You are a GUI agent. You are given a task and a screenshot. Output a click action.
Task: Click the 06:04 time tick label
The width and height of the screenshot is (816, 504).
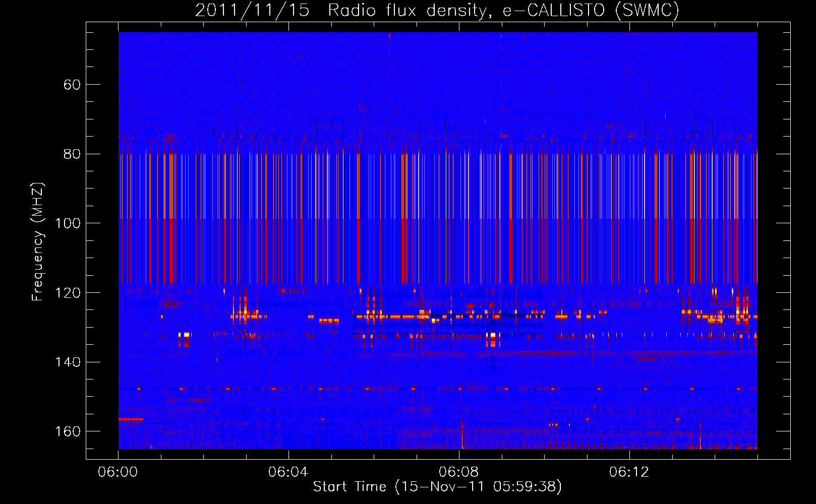pos(288,472)
